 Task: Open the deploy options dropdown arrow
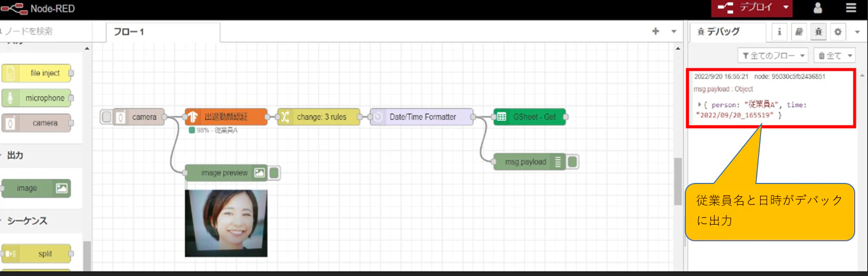[x=786, y=7]
